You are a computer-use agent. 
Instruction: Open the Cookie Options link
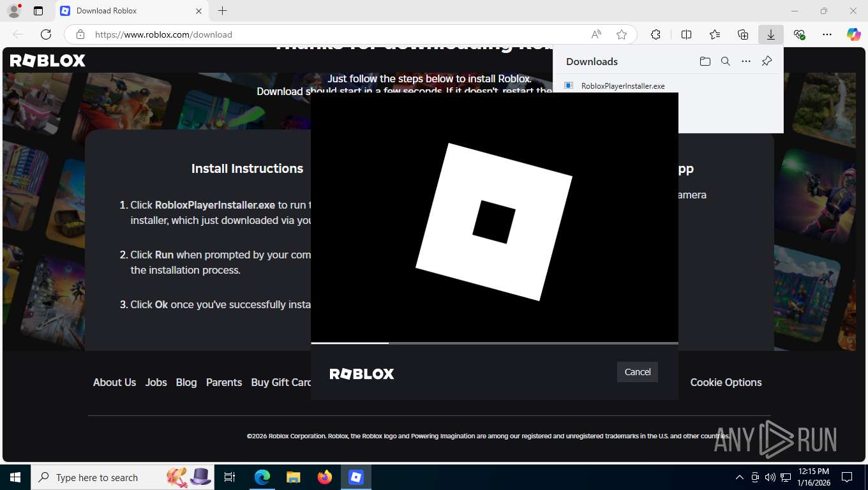(x=726, y=382)
